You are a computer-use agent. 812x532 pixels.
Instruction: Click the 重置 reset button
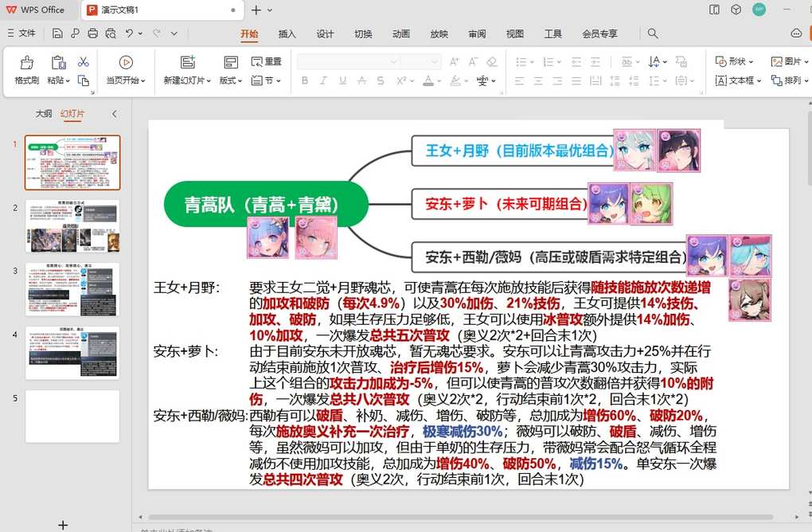coord(266,61)
